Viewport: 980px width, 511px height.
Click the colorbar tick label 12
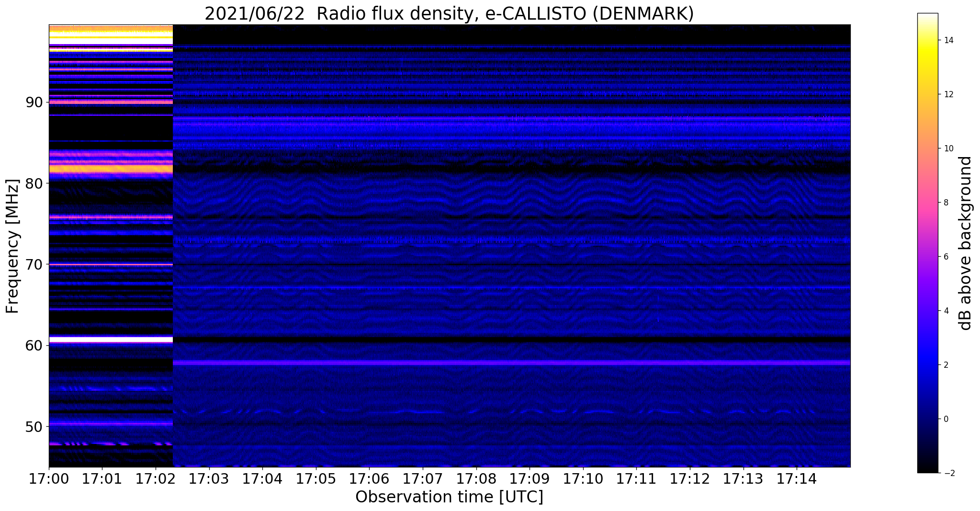pos(948,94)
